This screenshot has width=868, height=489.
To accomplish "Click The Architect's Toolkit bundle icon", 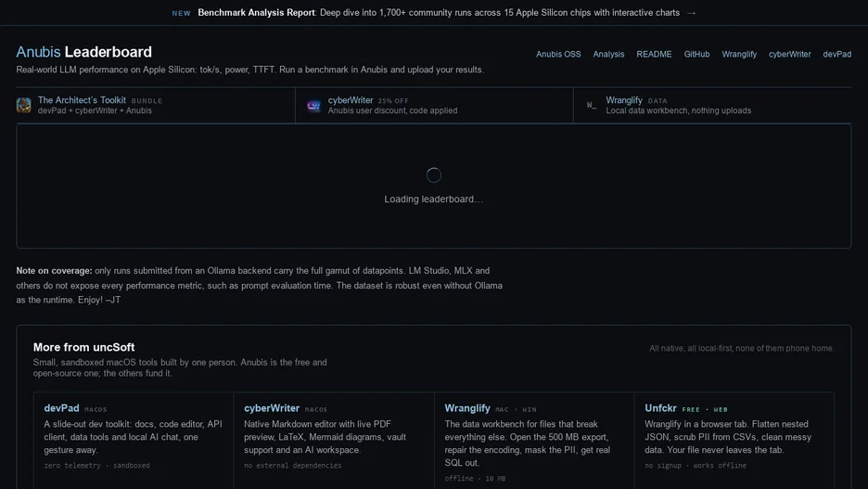I will click(24, 105).
